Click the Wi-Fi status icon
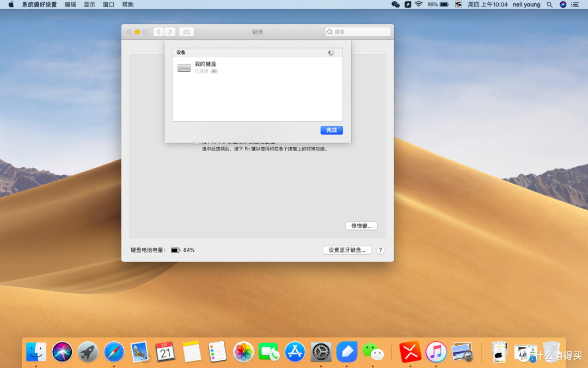588x368 pixels. [419, 4]
